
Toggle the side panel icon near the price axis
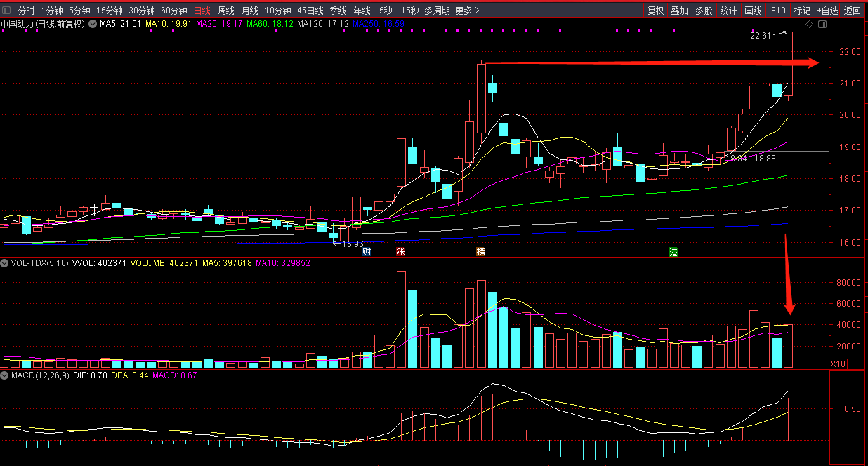coord(822,25)
